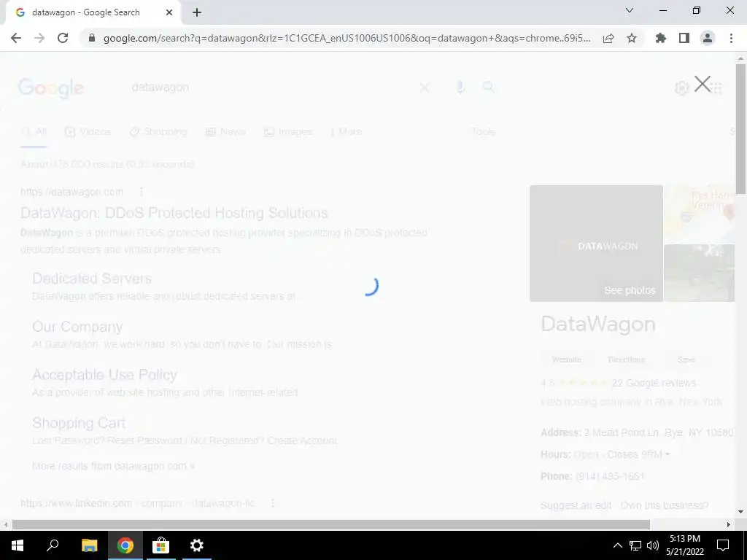Image resolution: width=747 pixels, height=560 pixels.
Task: Open the Our Company sitelink
Action: 77,327
